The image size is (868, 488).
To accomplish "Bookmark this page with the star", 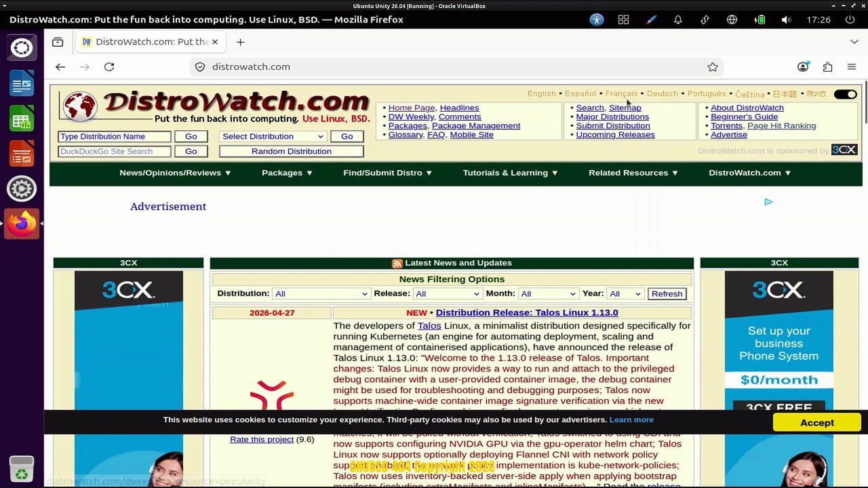I will pyautogui.click(x=713, y=66).
